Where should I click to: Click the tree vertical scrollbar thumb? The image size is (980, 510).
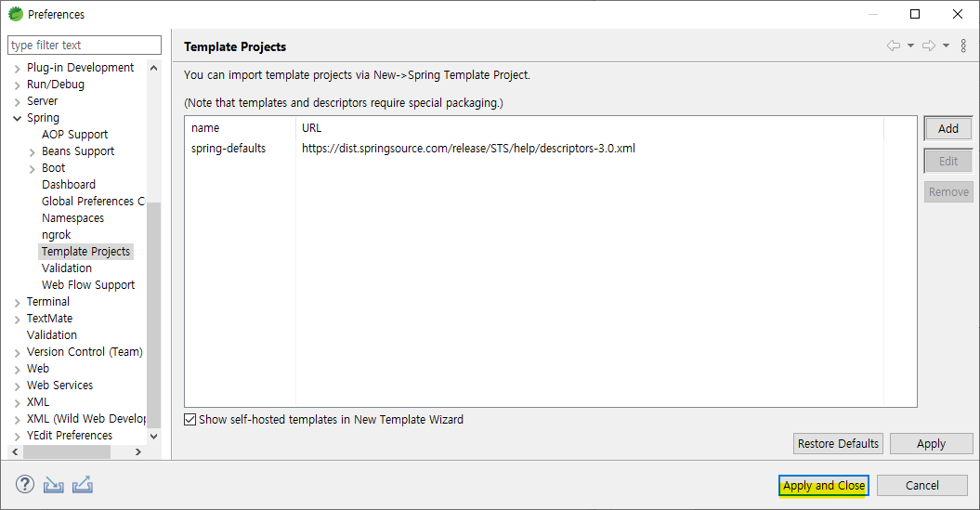154,314
